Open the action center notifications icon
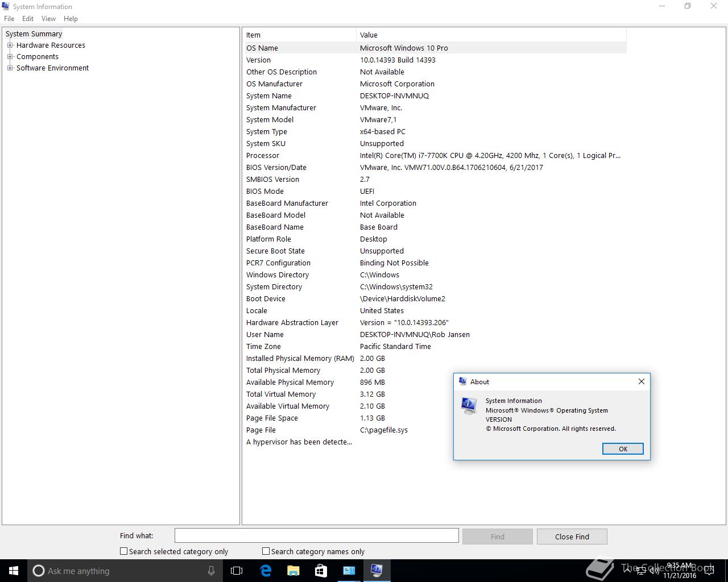Screen dimensions: 728x582 point(709,571)
